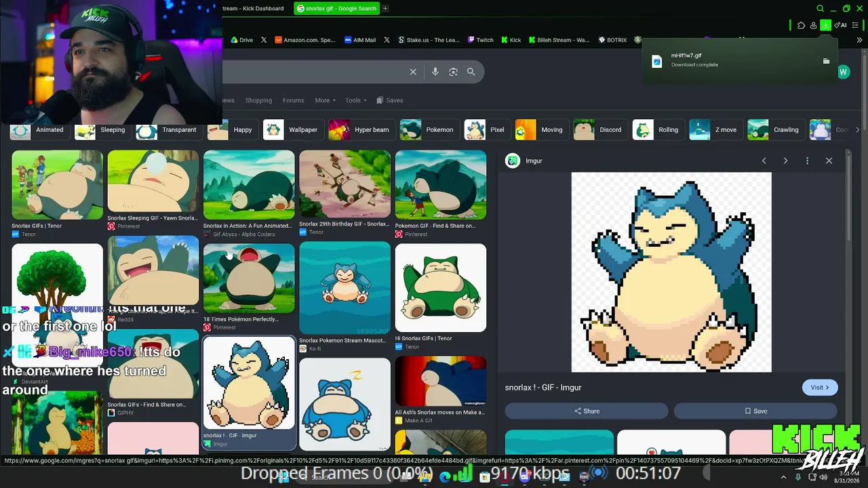
Task: Select the snorlax gif Google Search tab
Action: pos(336,9)
